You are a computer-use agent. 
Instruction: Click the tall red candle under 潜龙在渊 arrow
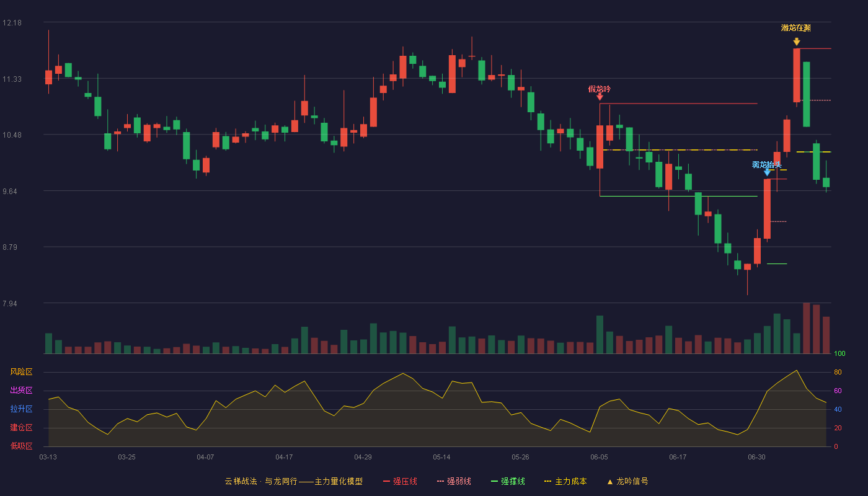(797, 75)
